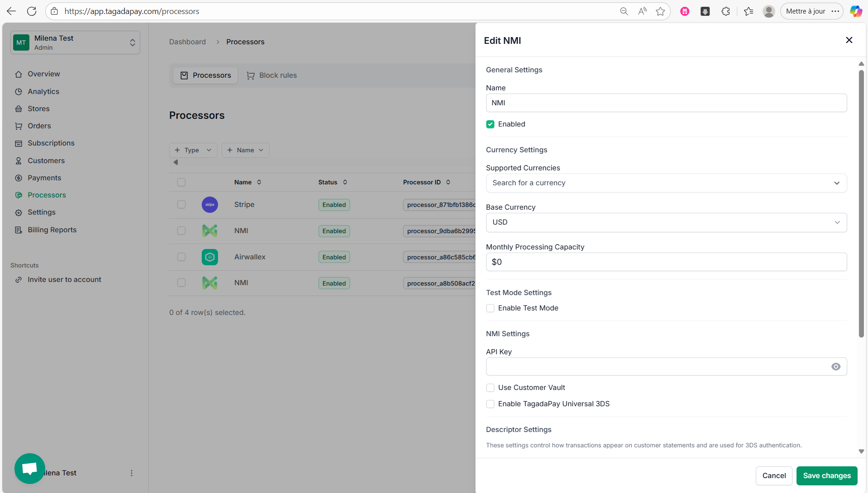Go to Customers page

[x=46, y=160]
